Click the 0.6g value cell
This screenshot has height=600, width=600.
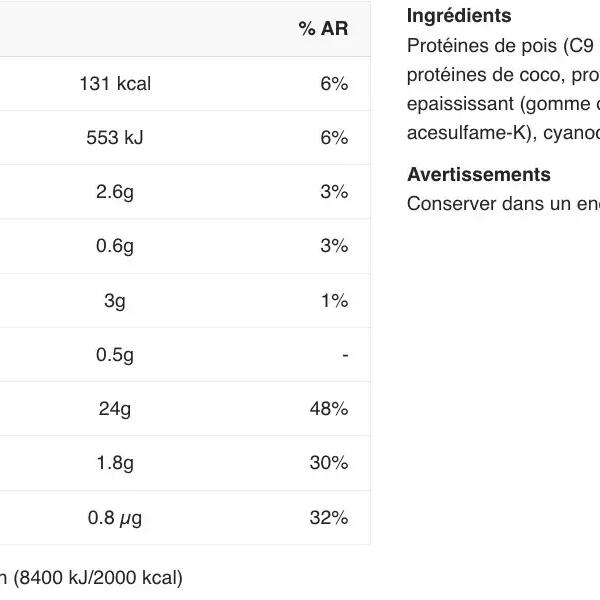[115, 246]
